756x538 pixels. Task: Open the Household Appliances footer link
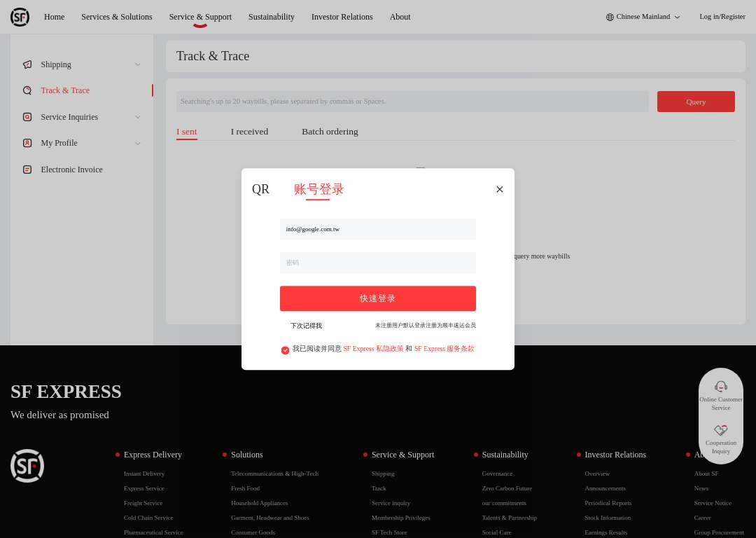click(260, 503)
